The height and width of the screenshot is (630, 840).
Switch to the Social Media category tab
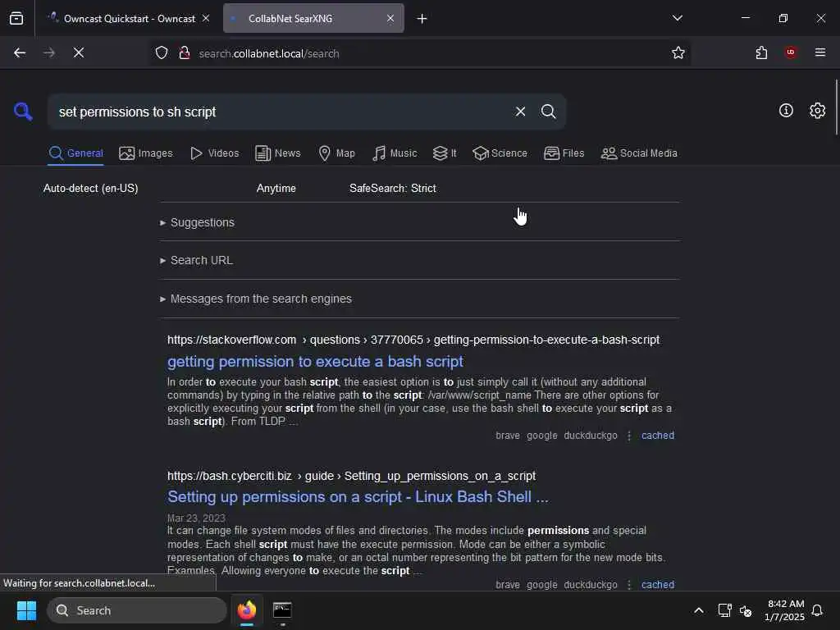(x=639, y=153)
